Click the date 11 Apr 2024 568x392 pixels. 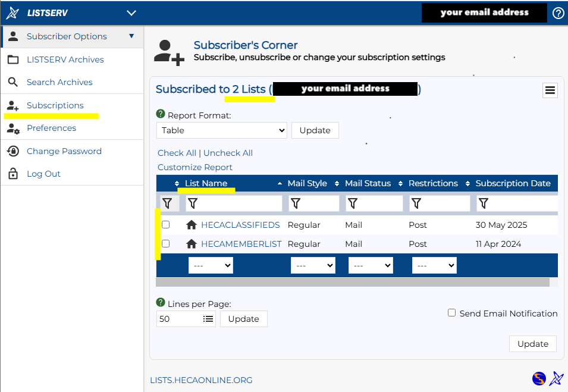tap(498, 244)
